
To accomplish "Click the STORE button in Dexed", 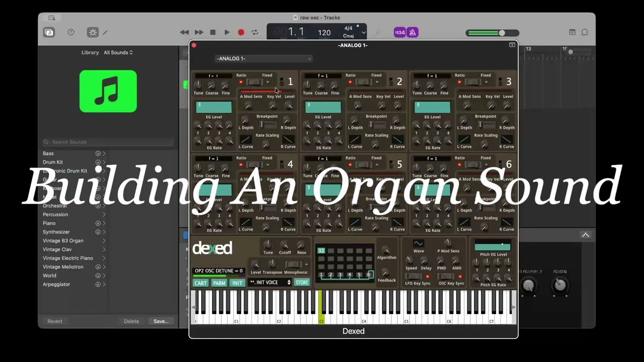I will (302, 283).
